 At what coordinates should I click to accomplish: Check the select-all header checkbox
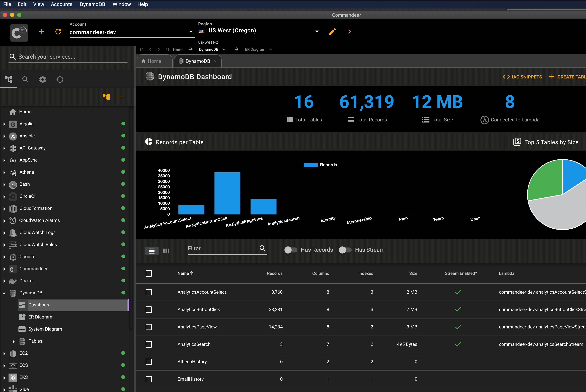pyautogui.click(x=149, y=274)
